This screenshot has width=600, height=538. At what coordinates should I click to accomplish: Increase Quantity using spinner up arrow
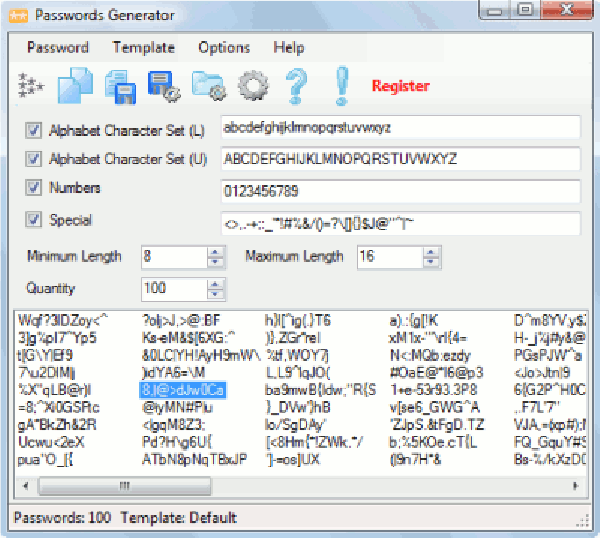click(x=216, y=284)
